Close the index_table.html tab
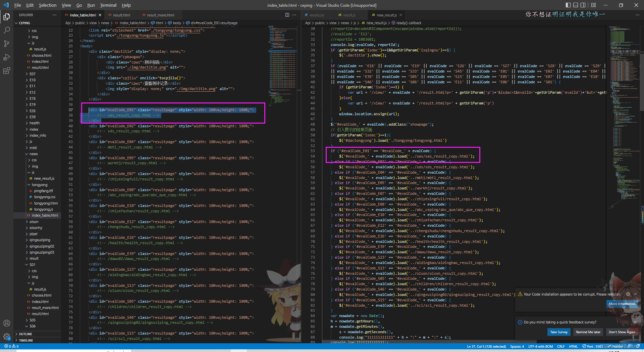Image resolution: width=644 pixels, height=352 pixels. (100, 15)
